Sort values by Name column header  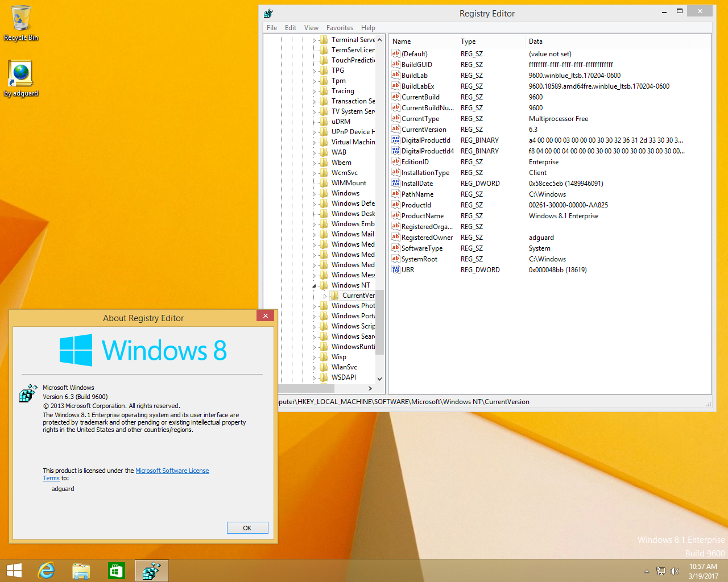click(x=423, y=41)
